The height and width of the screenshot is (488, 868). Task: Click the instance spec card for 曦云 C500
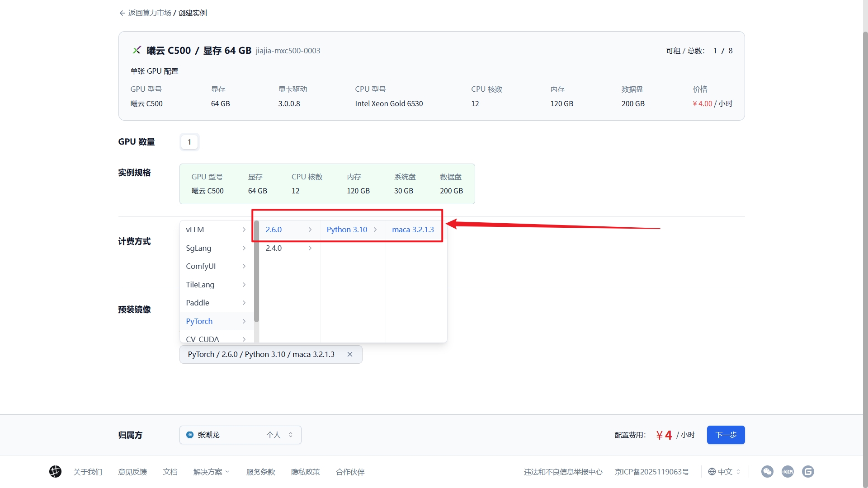click(327, 184)
